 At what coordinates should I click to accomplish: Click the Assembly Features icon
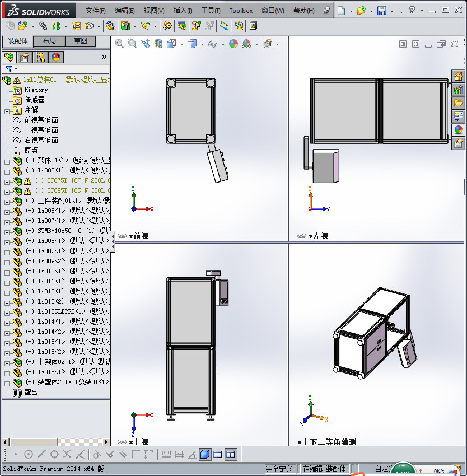pos(125,26)
